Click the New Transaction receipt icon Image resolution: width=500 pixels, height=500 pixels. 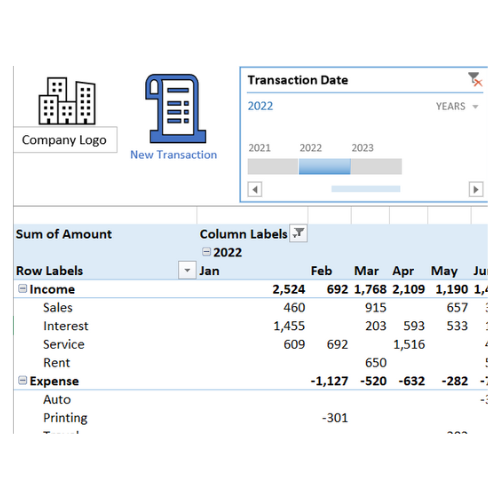pos(175,109)
